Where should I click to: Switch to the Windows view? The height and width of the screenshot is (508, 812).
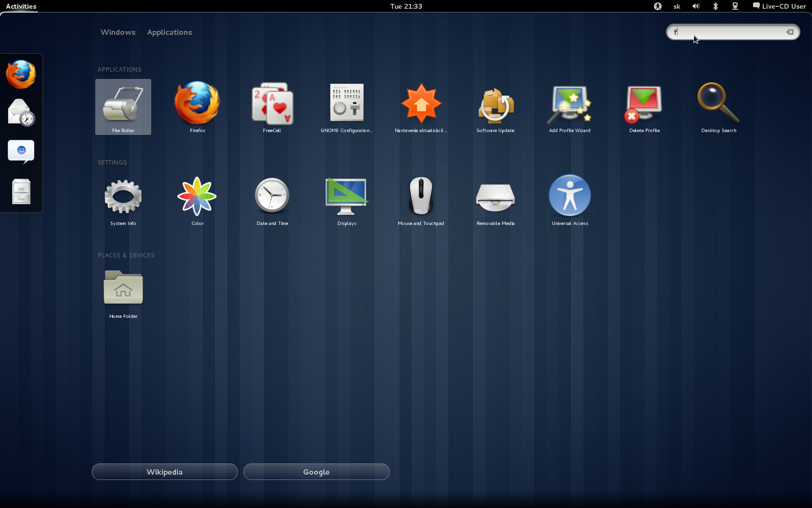[x=118, y=32]
